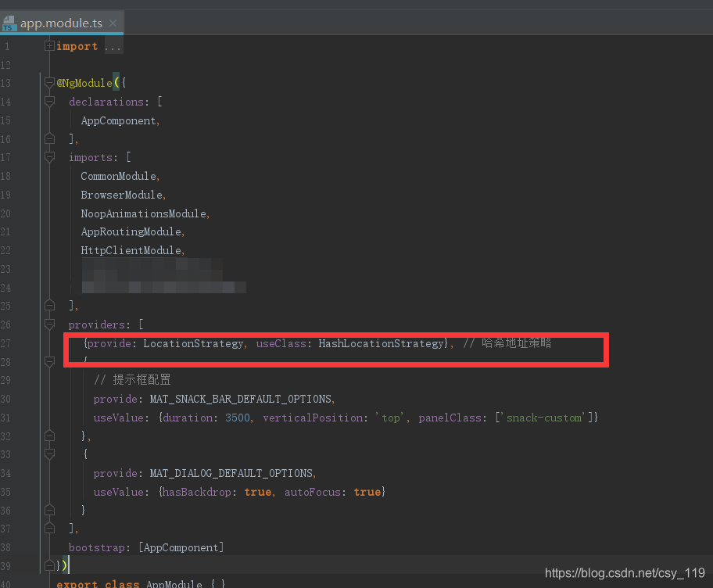This screenshot has width=713, height=588.
Task: Click the 'top' string on line 31
Action: pos(390,418)
